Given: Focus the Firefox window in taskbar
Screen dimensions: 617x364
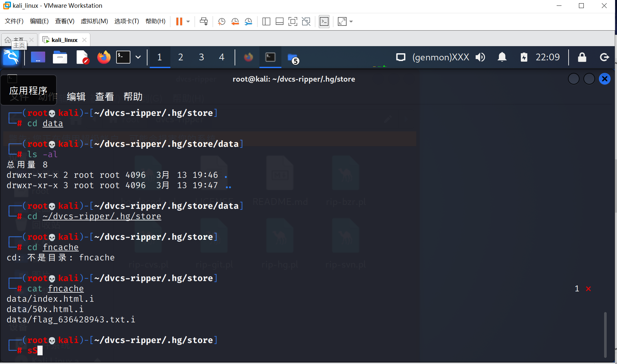Looking at the screenshot, I should tap(248, 57).
